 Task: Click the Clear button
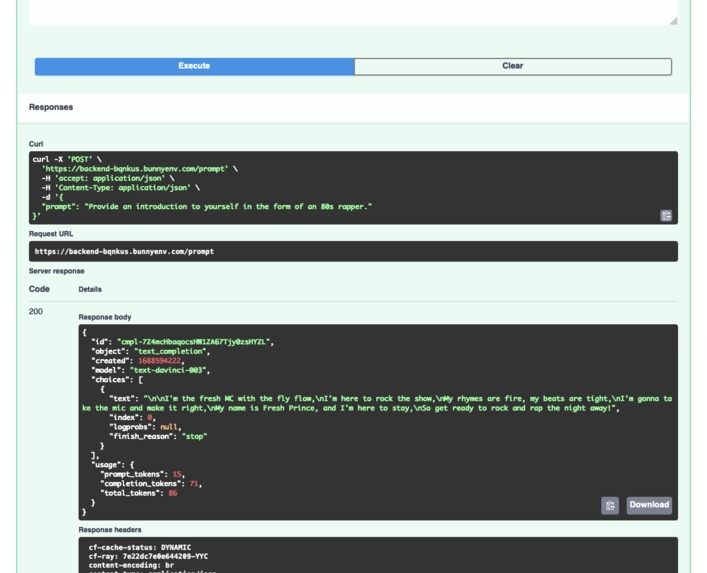[513, 66]
